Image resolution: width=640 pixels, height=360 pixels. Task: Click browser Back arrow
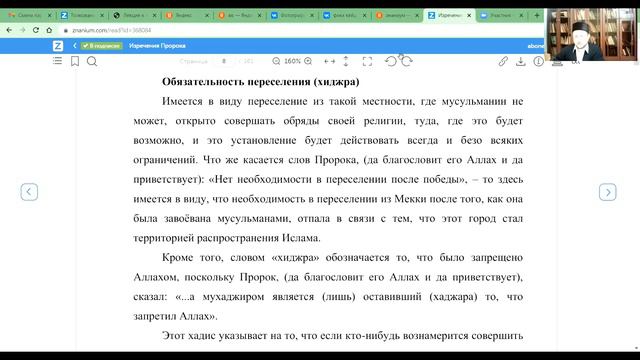tap(9, 30)
